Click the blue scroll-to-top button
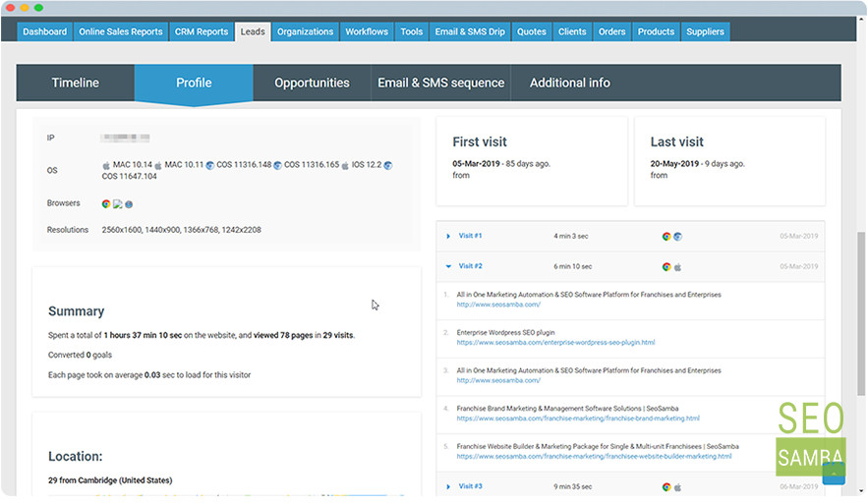This screenshot has width=868, height=503. [x=834, y=474]
